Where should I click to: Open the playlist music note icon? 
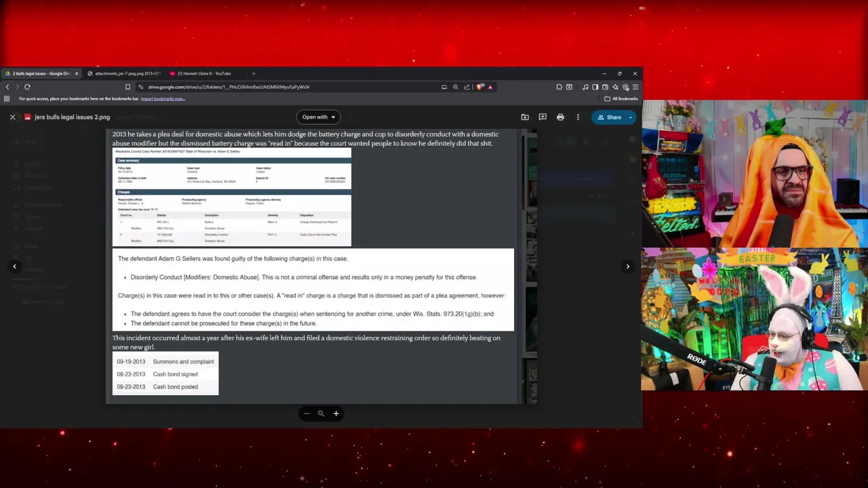(x=585, y=87)
